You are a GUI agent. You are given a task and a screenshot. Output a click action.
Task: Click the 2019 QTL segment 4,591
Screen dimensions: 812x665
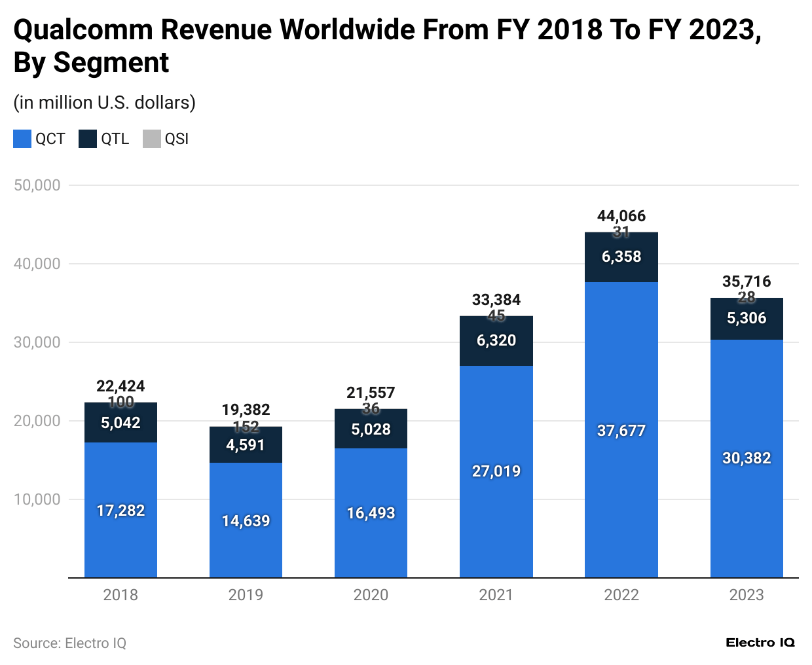(x=246, y=446)
